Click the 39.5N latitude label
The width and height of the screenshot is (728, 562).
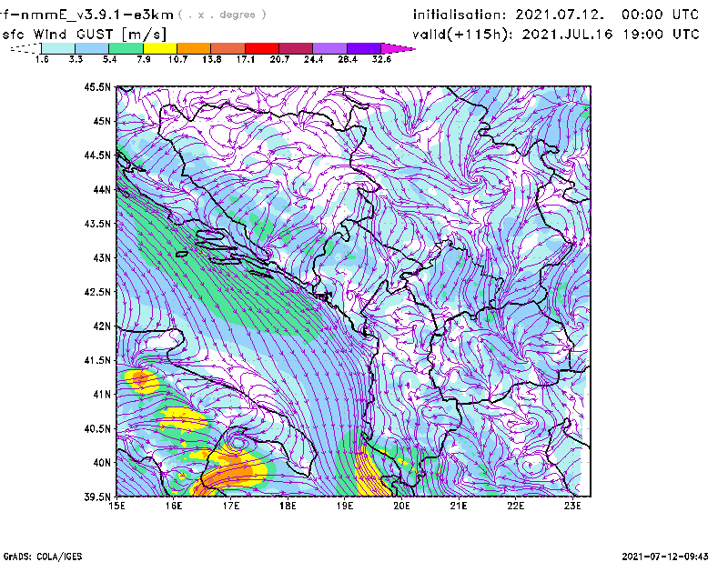pyautogui.click(x=97, y=497)
